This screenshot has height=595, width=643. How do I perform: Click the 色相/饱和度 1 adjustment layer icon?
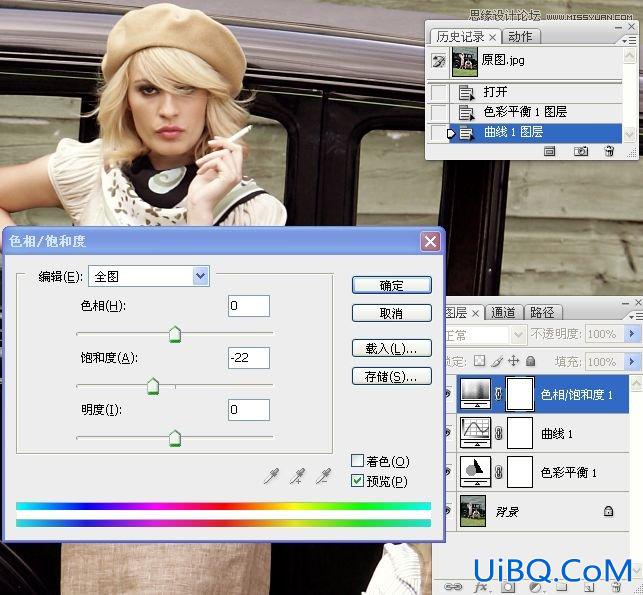click(475, 394)
